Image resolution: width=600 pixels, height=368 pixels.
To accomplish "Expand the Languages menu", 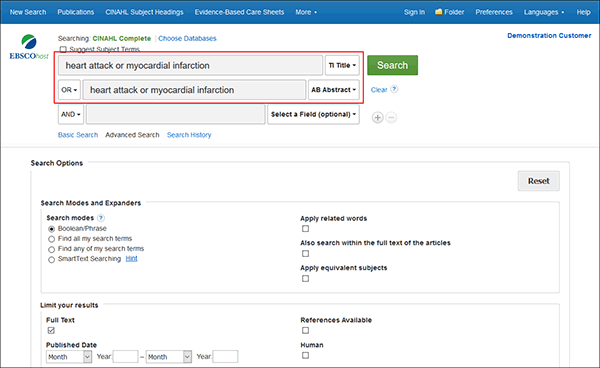I will point(544,12).
